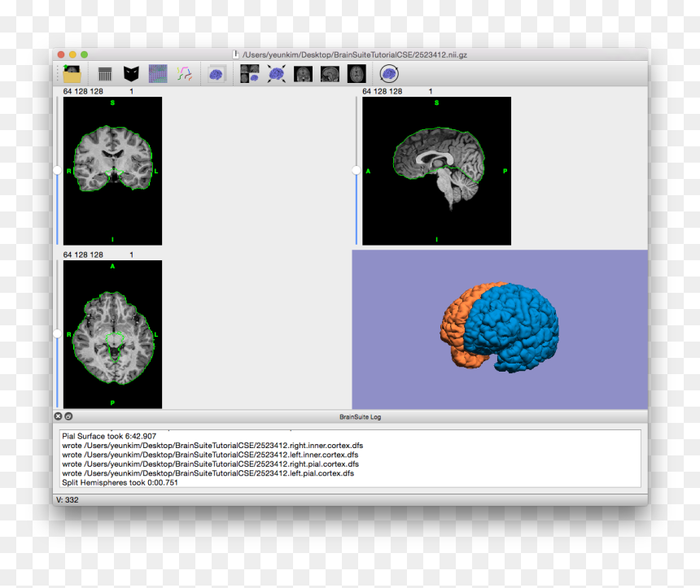Screen dimensions: 700x588
Task: Switch to coronal slice view icon
Action: click(x=303, y=74)
